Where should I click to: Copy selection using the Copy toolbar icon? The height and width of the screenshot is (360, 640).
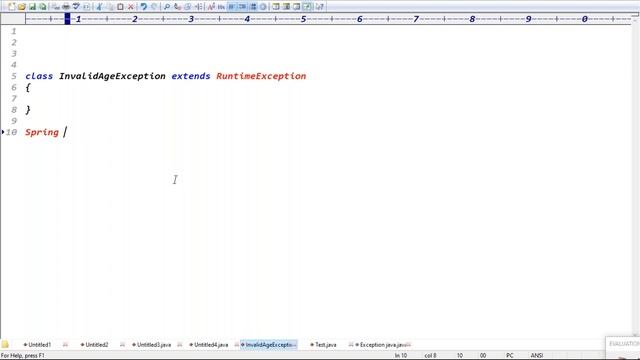pyautogui.click(x=110, y=7)
